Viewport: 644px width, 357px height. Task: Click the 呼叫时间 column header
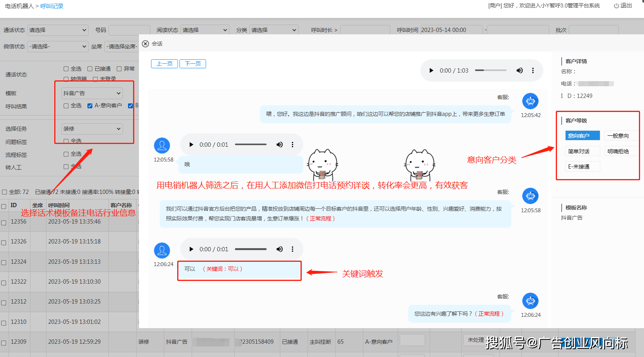[59, 205]
